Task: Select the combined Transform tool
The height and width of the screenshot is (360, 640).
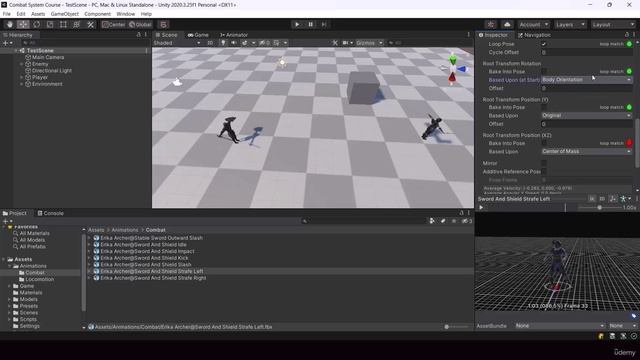Action: 77,24
